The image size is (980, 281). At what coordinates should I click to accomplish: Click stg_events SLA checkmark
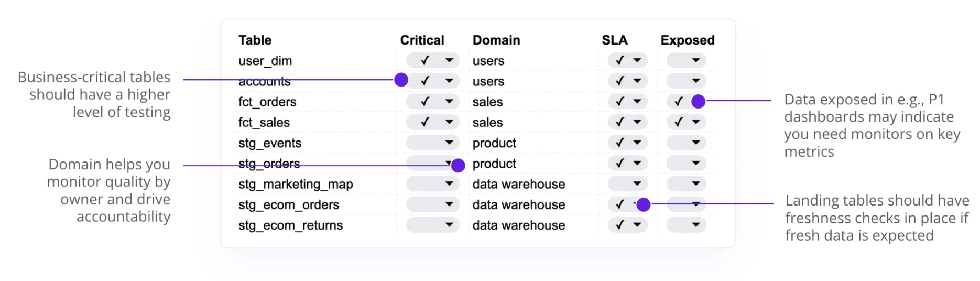point(620,143)
